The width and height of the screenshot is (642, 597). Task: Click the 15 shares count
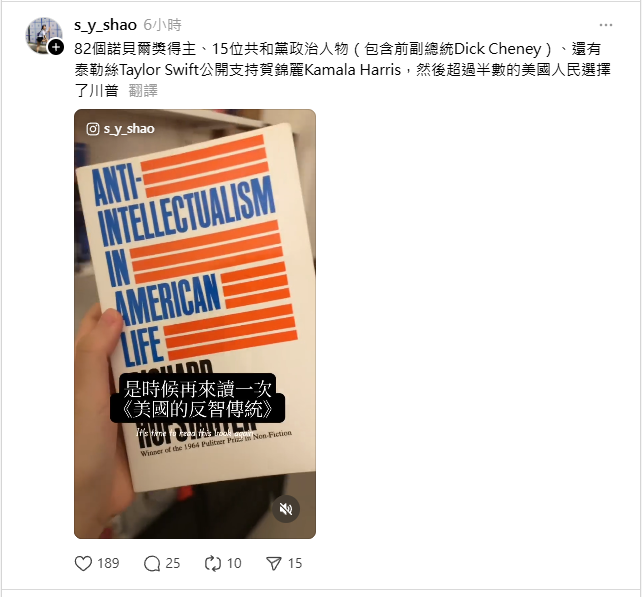[295, 563]
